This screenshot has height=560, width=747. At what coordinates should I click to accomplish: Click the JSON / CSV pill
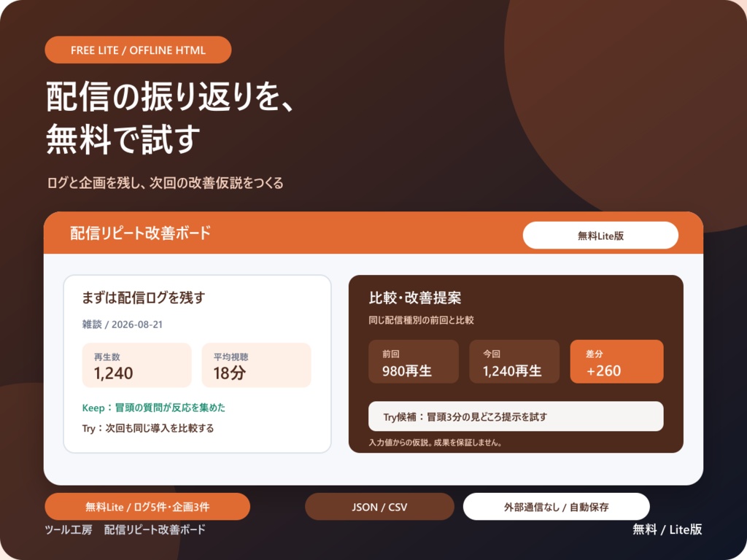379,507
